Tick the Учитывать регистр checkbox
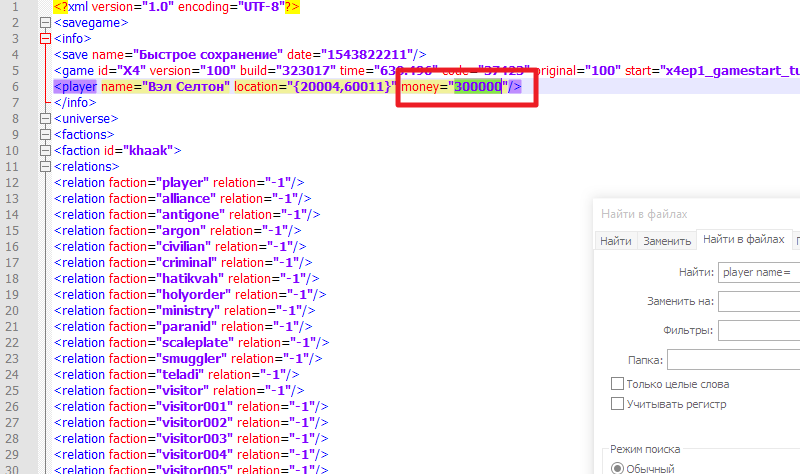Image resolution: width=800 pixels, height=474 pixels. tap(617, 404)
